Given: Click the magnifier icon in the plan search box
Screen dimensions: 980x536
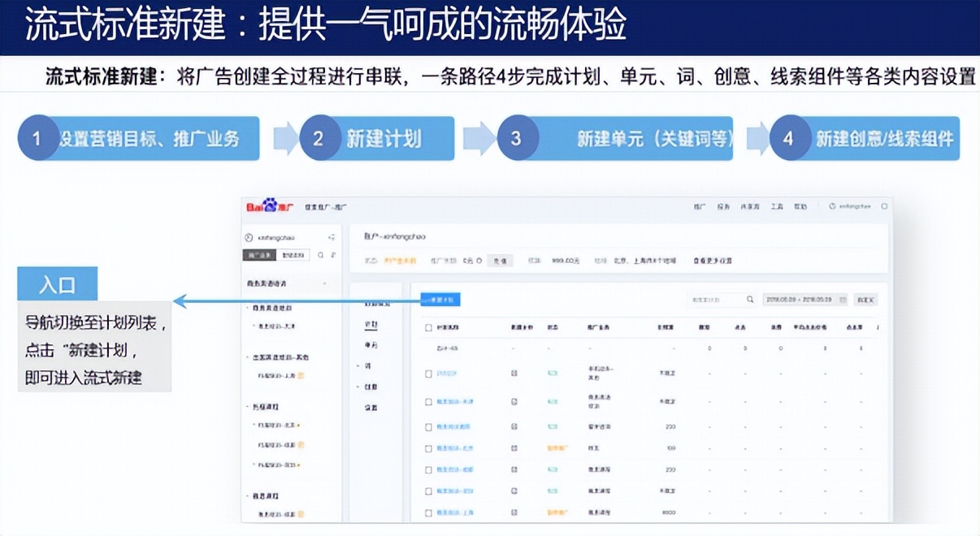Looking at the screenshot, I should coord(750,300).
